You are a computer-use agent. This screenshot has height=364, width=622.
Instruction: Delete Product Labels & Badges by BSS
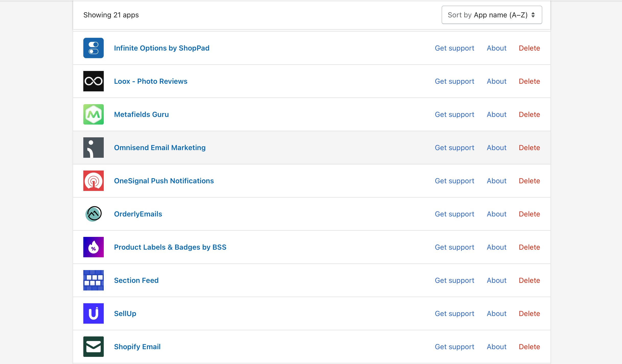(529, 247)
